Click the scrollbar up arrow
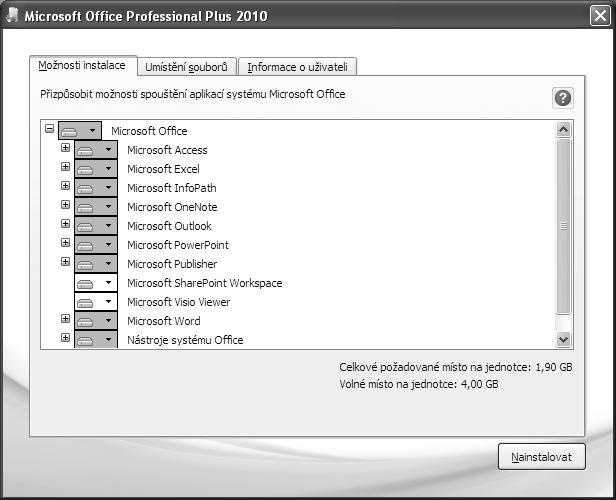This screenshot has width=616, height=500. (563, 129)
